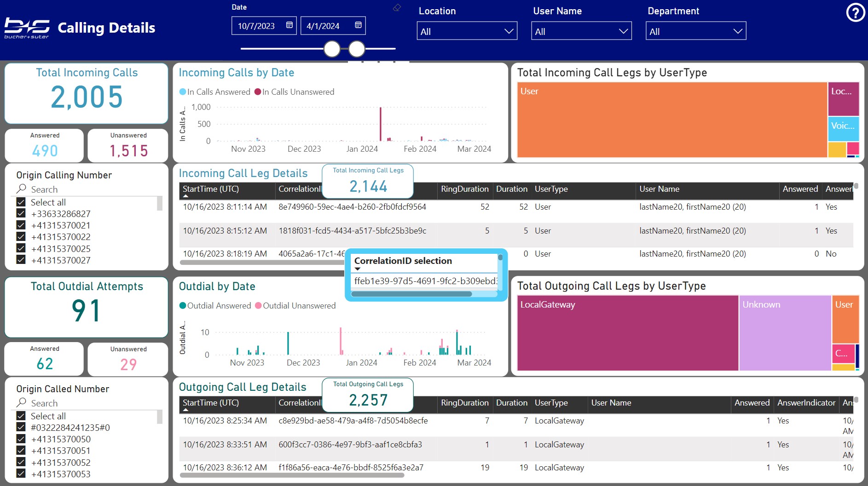Screen dimensions: 868x486
Task: Open the start date calendar picker icon
Action: 289,25
